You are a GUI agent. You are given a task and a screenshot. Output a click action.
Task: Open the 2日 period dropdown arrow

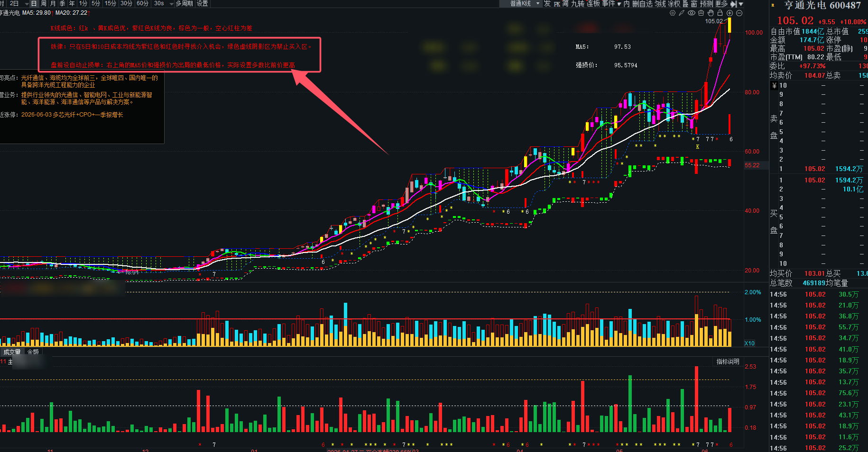(27, 4)
